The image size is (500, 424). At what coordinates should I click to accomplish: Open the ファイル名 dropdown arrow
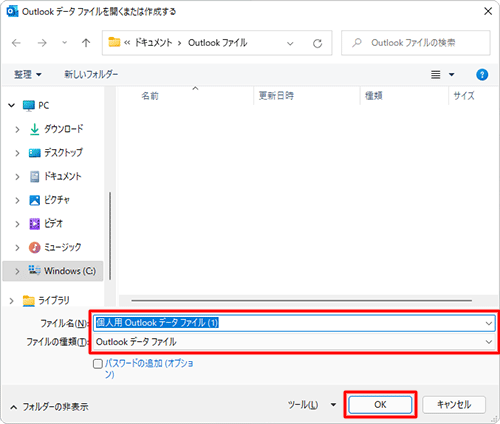click(489, 323)
